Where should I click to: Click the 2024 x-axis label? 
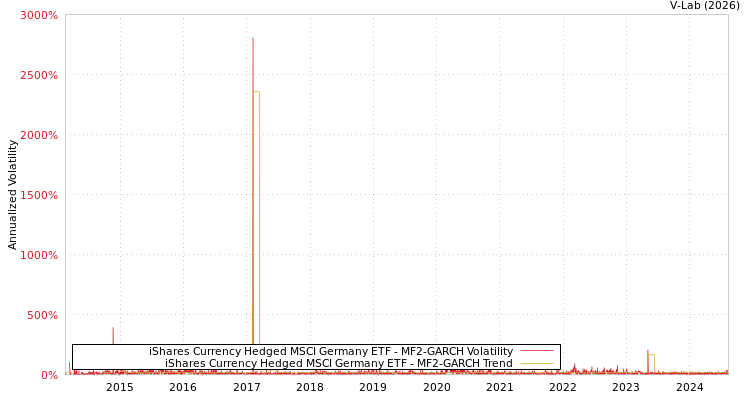pyautogui.click(x=690, y=387)
